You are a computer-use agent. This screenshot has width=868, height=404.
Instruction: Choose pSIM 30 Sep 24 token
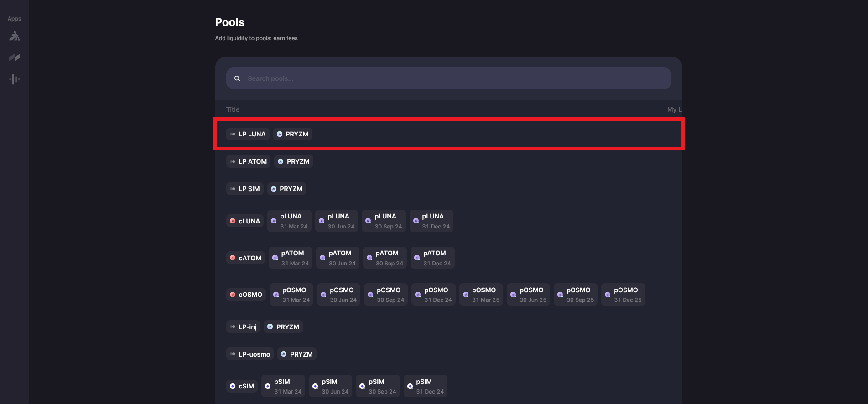[x=378, y=386]
